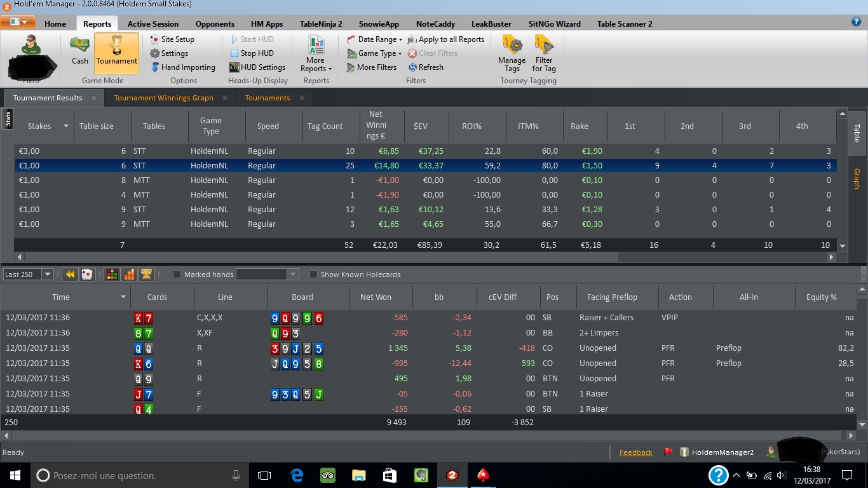The height and width of the screenshot is (488, 868).
Task: Open the HM Apps tab
Action: (267, 24)
